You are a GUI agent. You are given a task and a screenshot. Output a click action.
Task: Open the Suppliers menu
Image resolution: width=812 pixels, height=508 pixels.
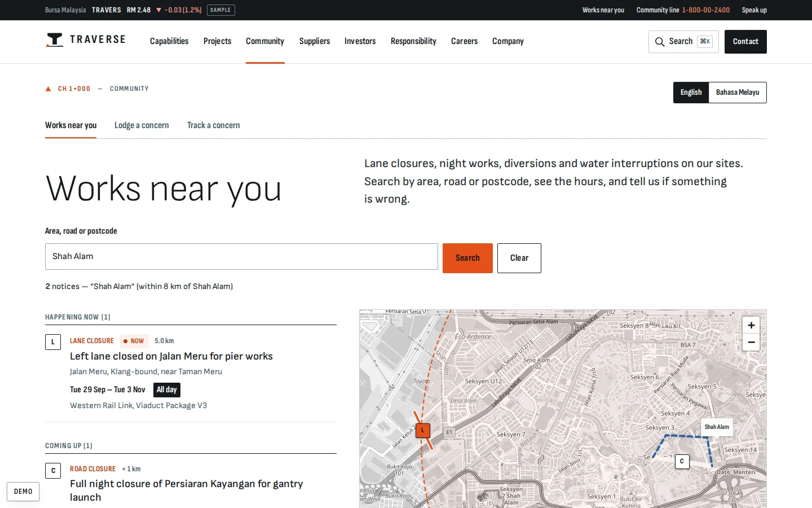pos(315,41)
